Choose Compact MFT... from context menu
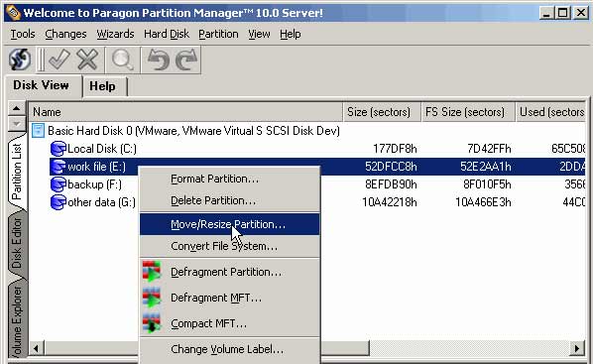This screenshot has width=593, height=364. pyautogui.click(x=229, y=323)
